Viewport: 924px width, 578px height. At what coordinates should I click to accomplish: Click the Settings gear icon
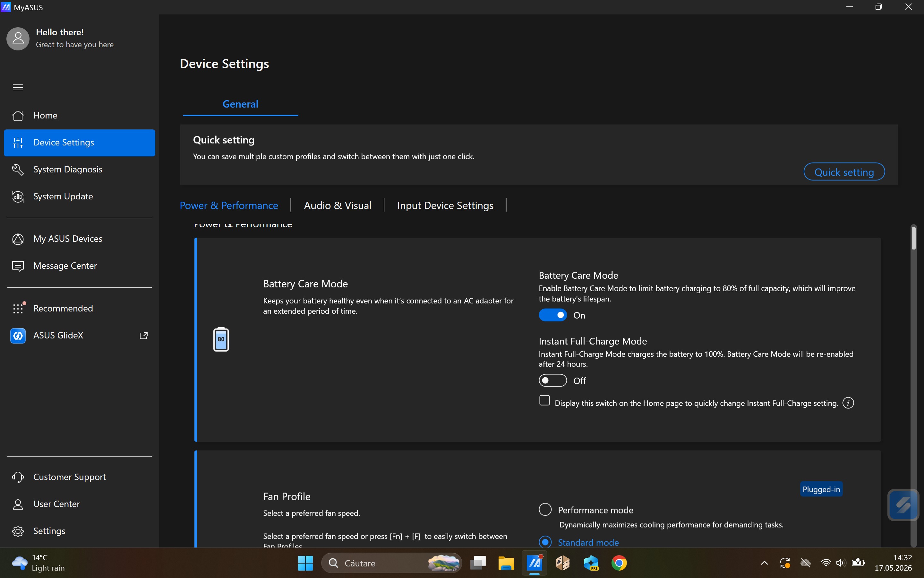click(18, 531)
